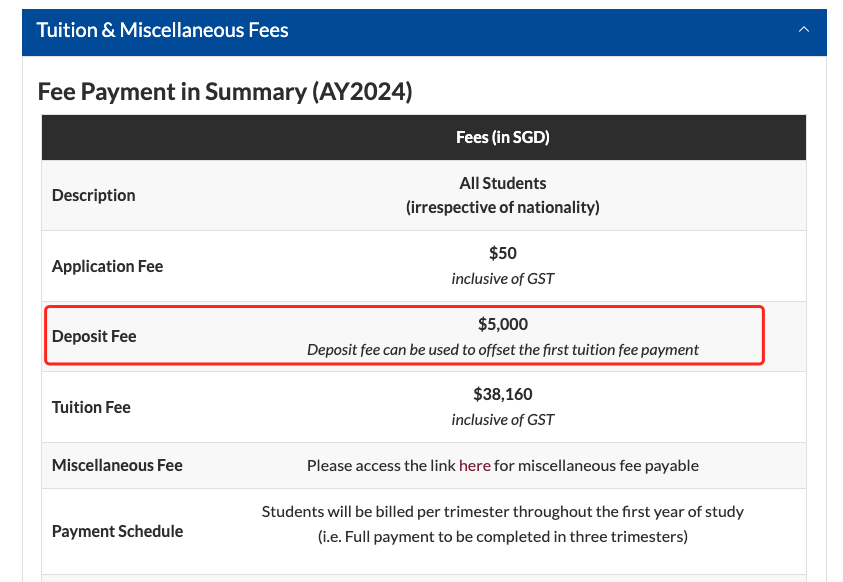Click inclusive of GST under tuition fee
Viewport: 843px width, 582px height.
click(x=503, y=420)
